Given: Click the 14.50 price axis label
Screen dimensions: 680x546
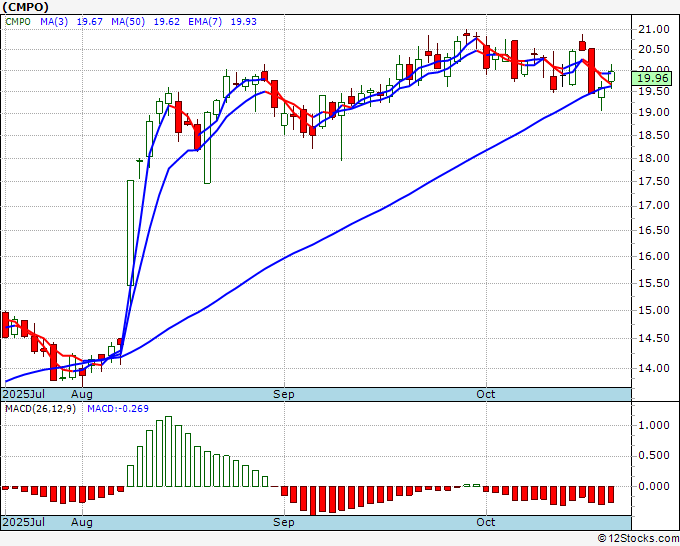Looking at the screenshot, I should point(654,339).
